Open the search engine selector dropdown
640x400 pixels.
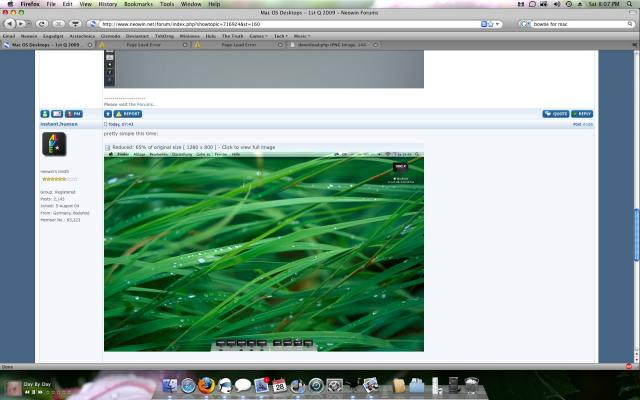(x=524, y=24)
